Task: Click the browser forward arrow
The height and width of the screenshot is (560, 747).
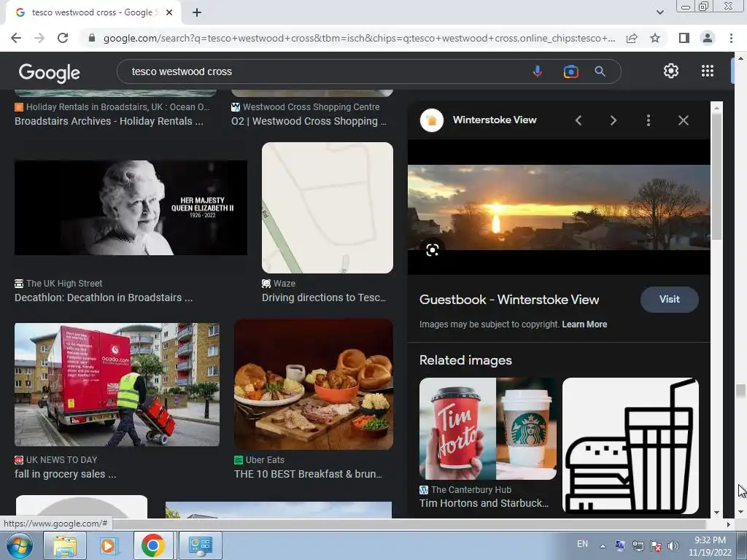Action: [x=39, y=38]
